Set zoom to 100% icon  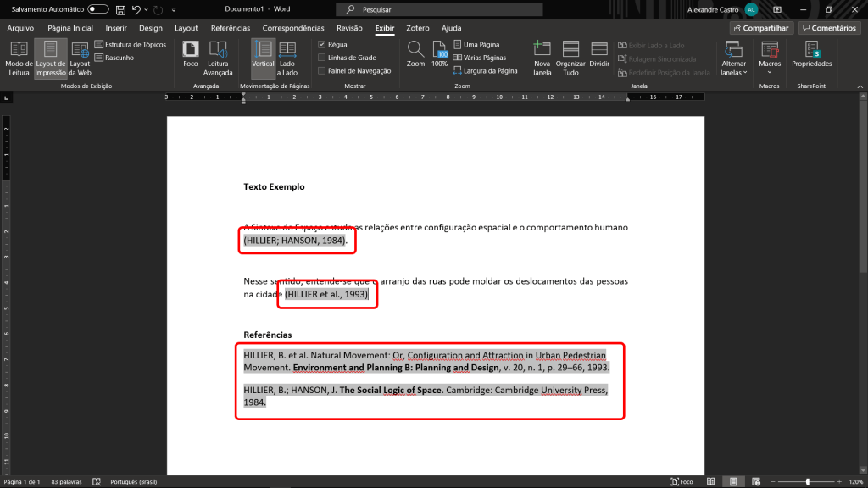coord(439,54)
